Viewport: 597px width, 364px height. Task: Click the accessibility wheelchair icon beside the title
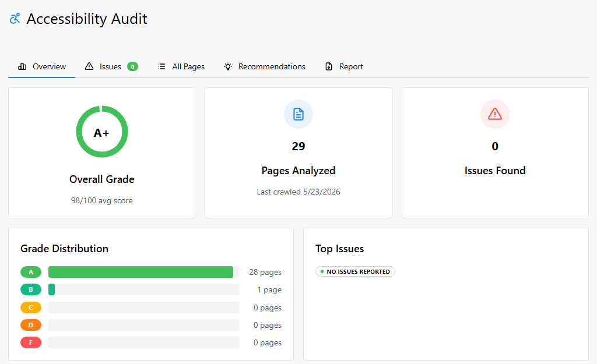pos(15,18)
